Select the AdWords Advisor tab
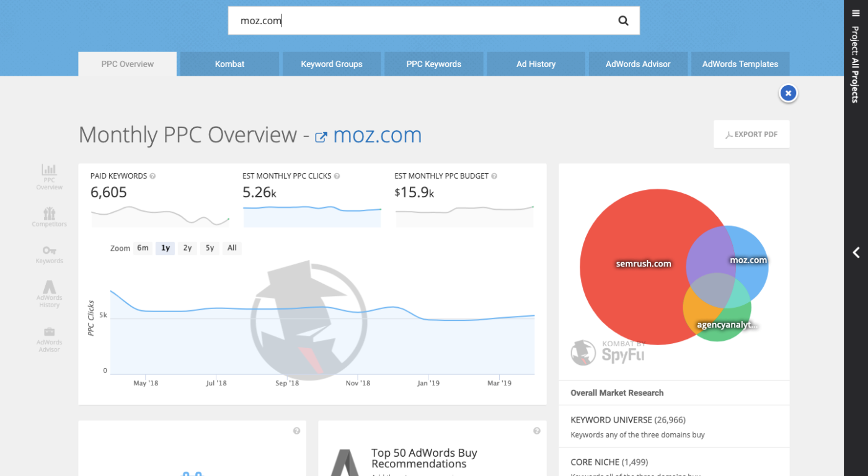This screenshot has height=476, width=868. tap(638, 64)
